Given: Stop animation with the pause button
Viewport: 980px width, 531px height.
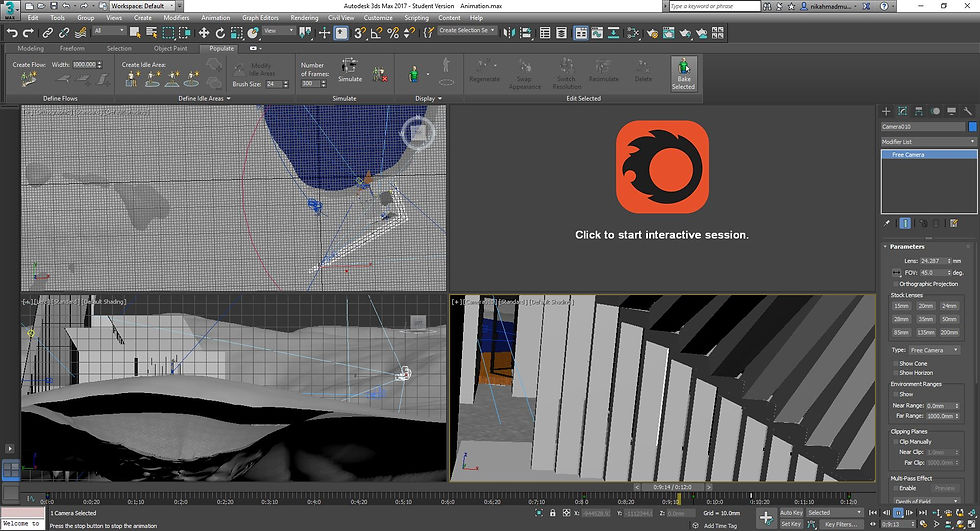Looking at the screenshot, I should tap(898, 513).
